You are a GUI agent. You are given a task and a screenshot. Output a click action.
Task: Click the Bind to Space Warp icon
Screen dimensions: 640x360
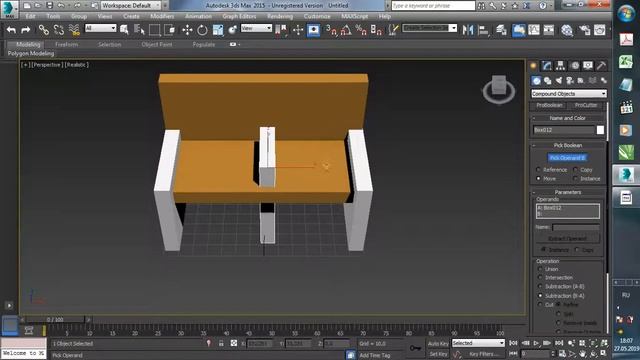[74, 30]
